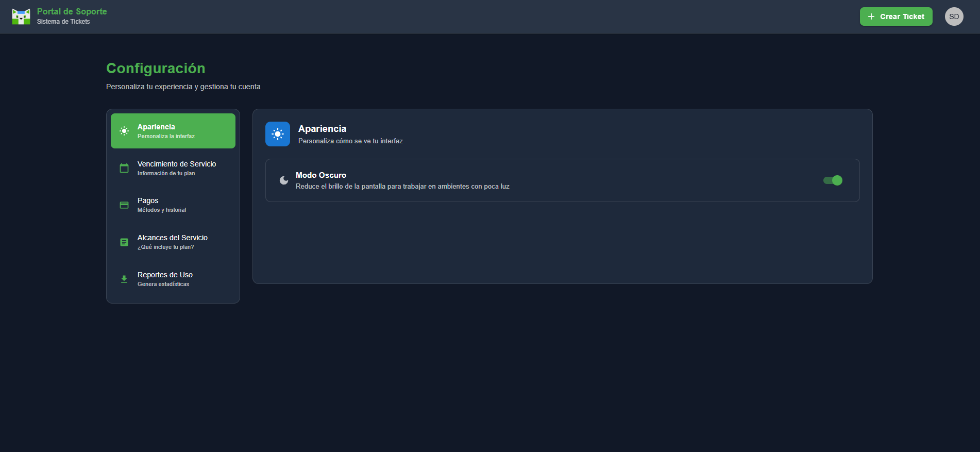Click the document icon beside Alcances del Servicio
Screen dimensions: 980x452
tap(124, 242)
